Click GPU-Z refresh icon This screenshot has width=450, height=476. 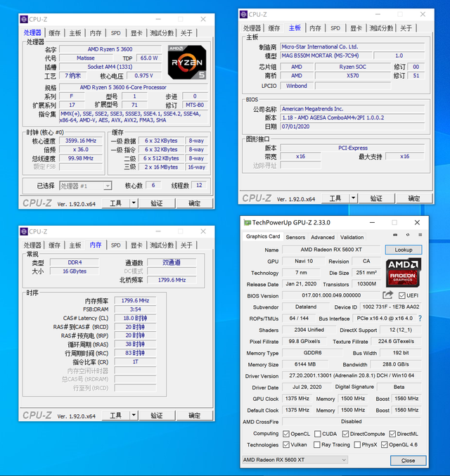coord(408,235)
